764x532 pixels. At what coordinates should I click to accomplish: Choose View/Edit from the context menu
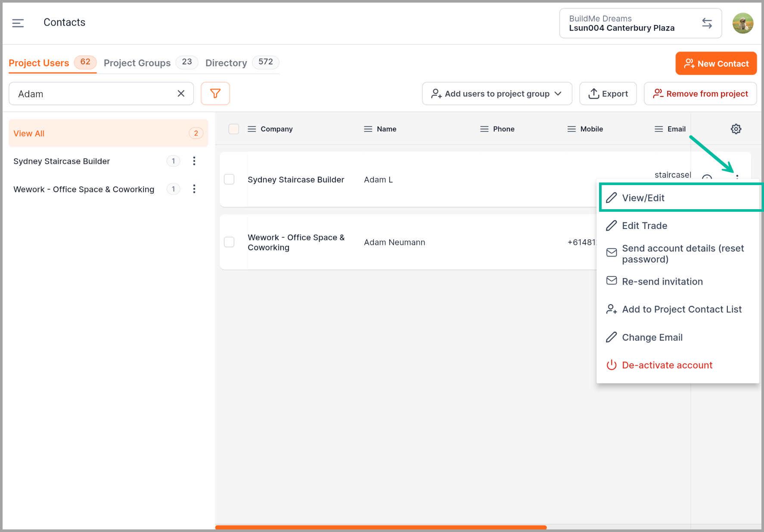pyautogui.click(x=643, y=198)
